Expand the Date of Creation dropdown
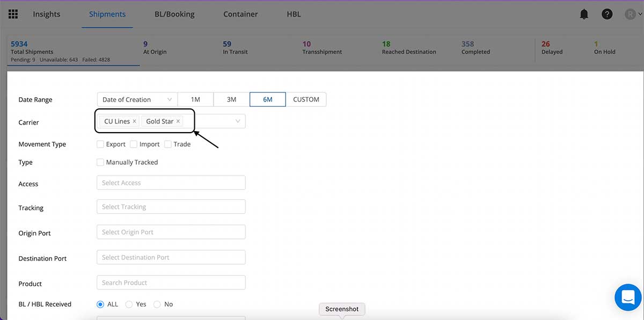The height and width of the screenshot is (320, 644). tap(137, 99)
